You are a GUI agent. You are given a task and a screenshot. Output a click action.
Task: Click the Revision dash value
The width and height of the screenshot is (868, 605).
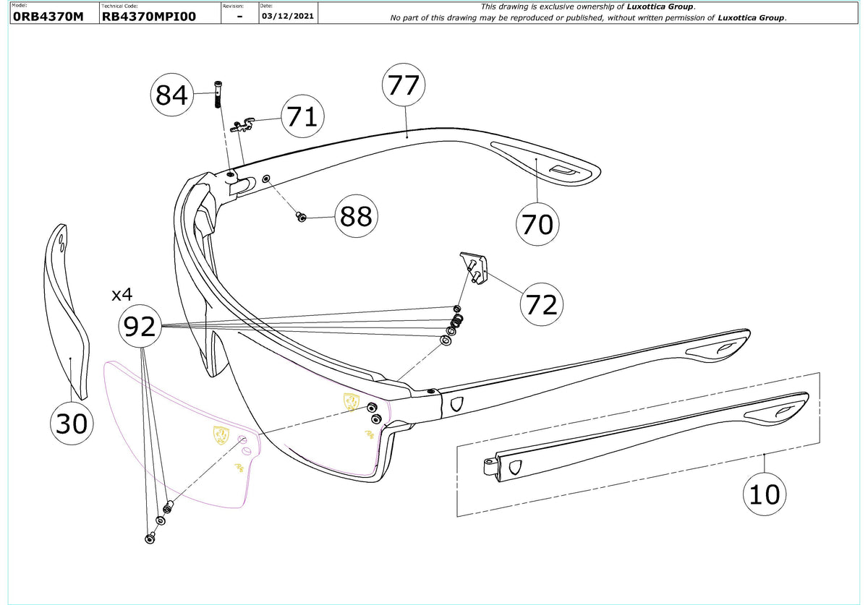[x=239, y=17]
